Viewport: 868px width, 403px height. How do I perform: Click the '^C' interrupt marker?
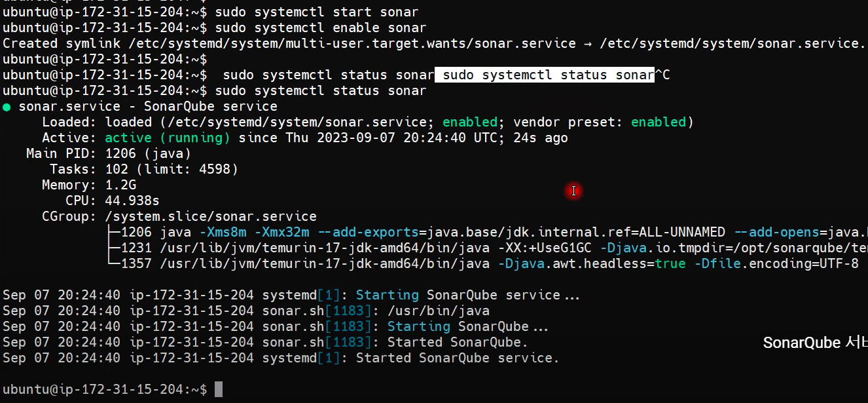(x=662, y=75)
